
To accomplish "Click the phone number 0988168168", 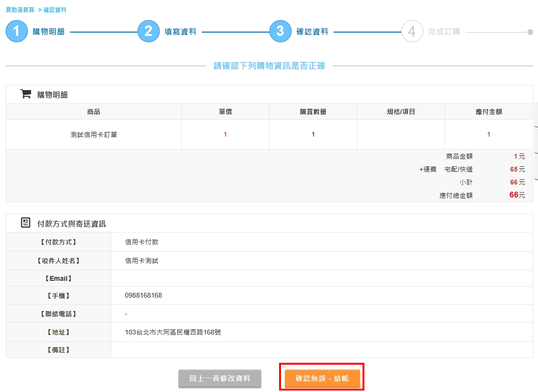I will pyautogui.click(x=143, y=295).
